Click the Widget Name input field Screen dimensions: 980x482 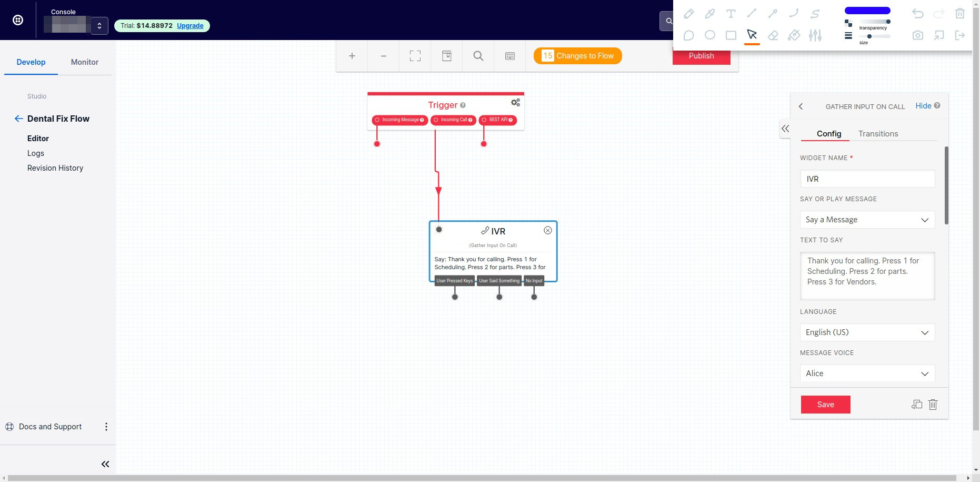tap(867, 179)
